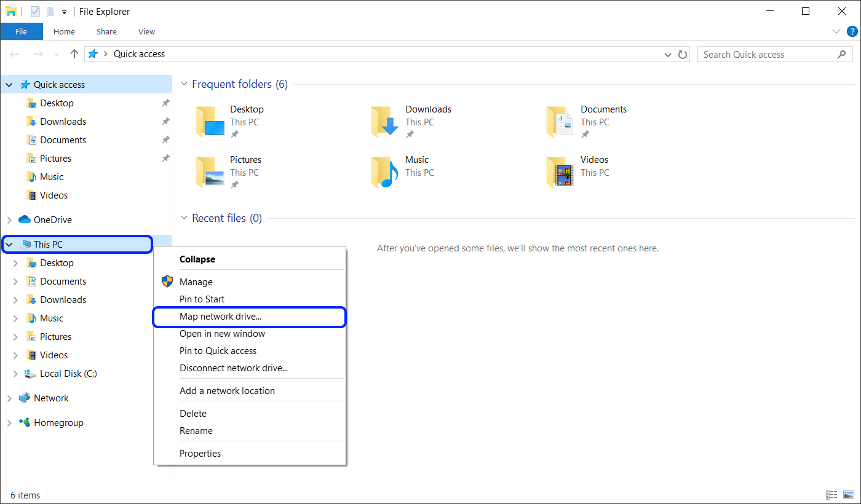The width and height of the screenshot is (861, 504).
Task: Select OneDrive in navigation pane
Action: click(52, 220)
